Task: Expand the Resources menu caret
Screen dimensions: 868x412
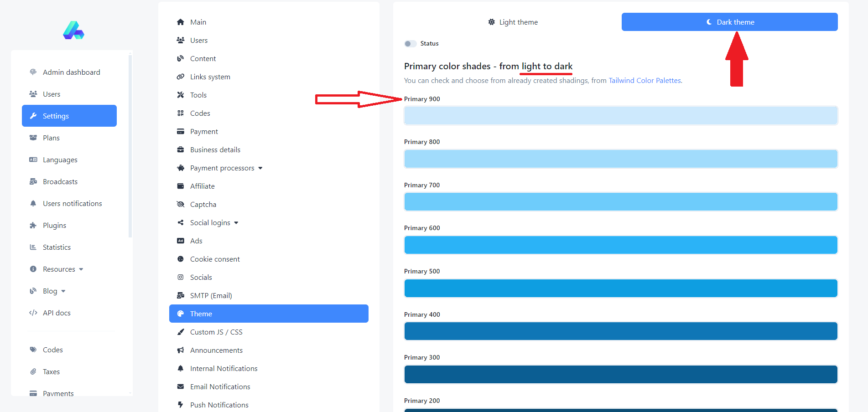Action: (x=81, y=269)
